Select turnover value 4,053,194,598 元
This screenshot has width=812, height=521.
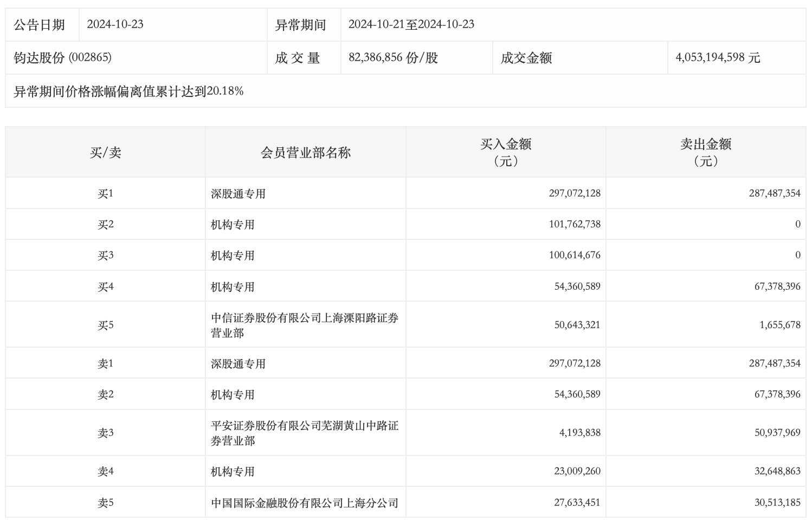718,58
